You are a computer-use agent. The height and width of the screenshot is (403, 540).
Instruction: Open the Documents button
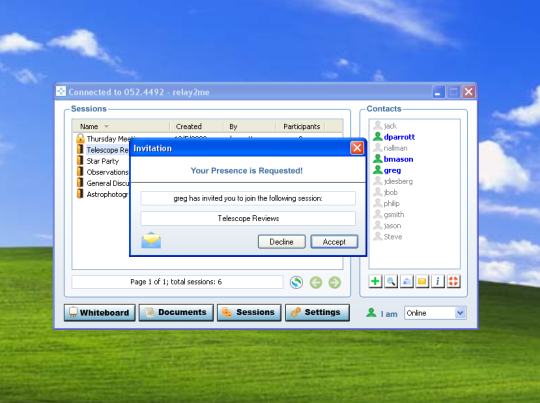[176, 312]
